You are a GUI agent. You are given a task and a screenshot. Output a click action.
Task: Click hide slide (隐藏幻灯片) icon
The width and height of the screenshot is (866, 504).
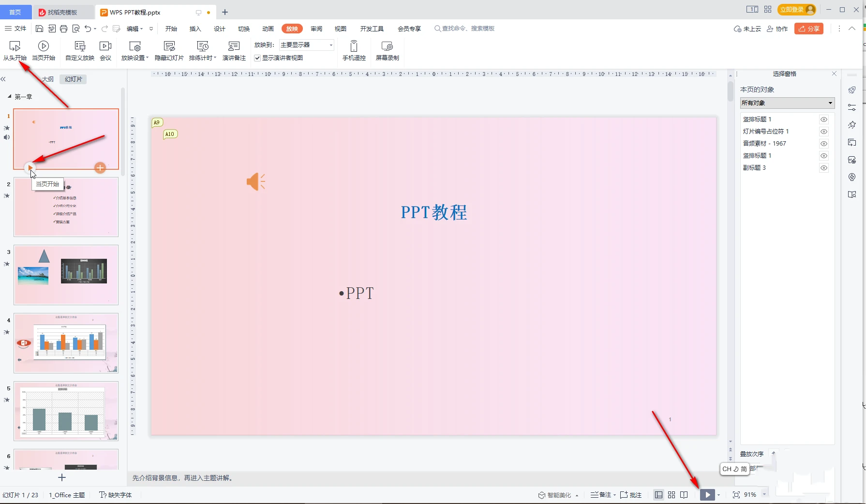click(169, 50)
